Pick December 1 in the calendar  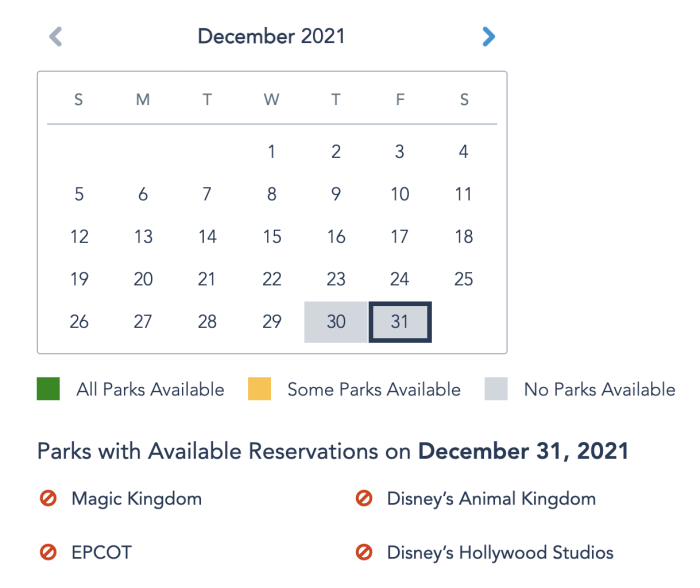(x=272, y=152)
